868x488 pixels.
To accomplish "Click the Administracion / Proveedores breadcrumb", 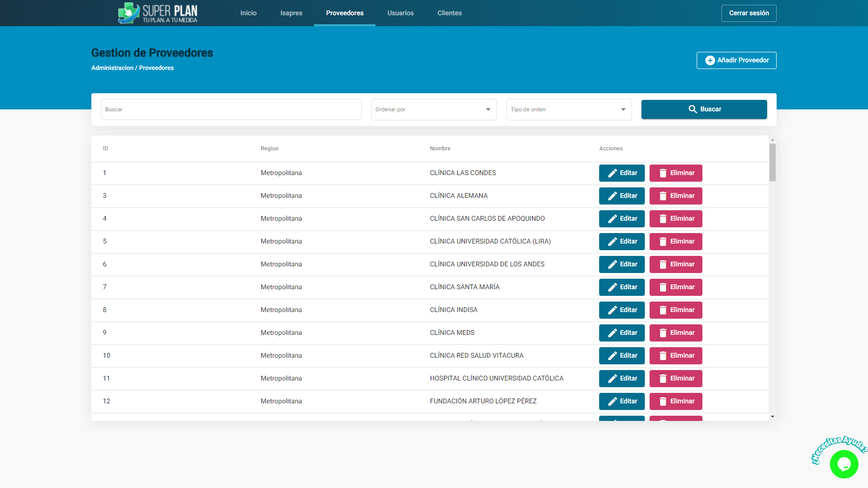I will [132, 68].
